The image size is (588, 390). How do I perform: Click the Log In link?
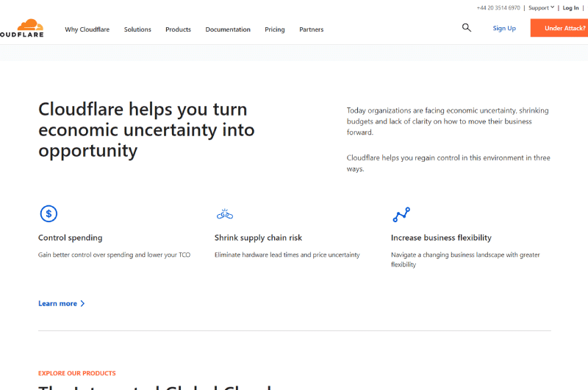(x=570, y=7)
